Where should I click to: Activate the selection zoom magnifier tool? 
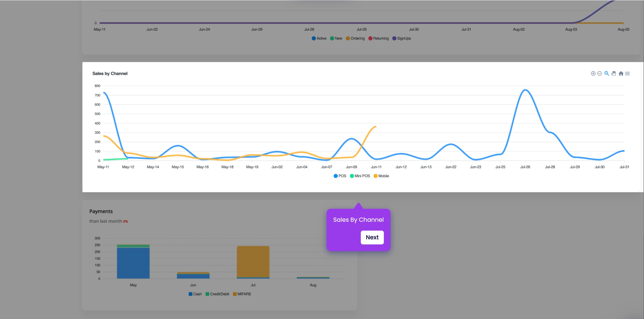(x=607, y=73)
